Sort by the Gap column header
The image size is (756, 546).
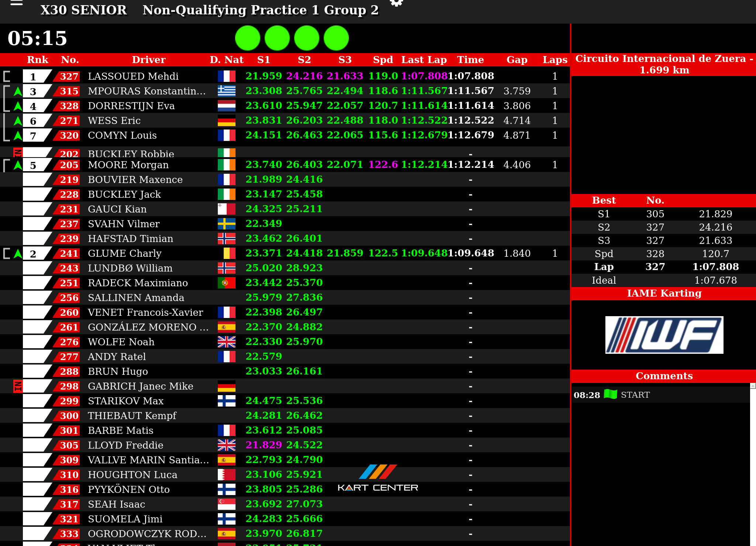coord(517,60)
